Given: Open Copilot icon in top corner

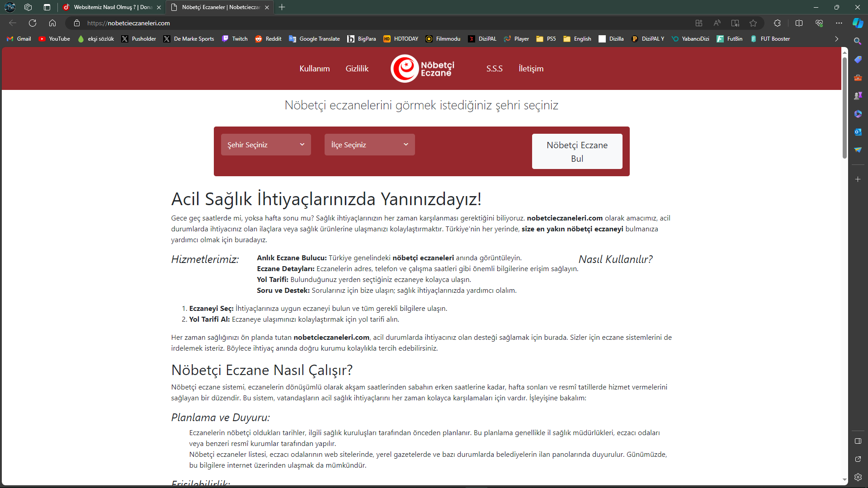Looking at the screenshot, I should point(858,23).
